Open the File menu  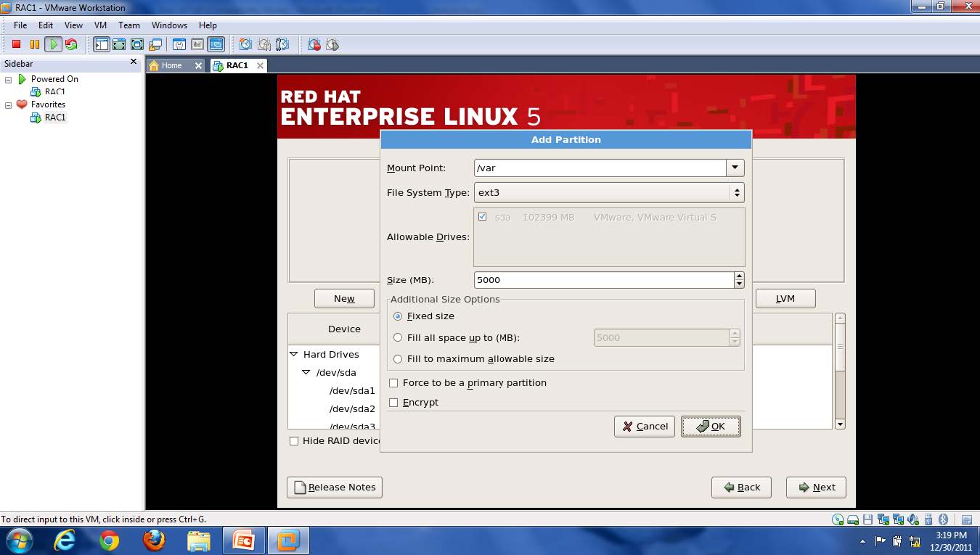click(20, 25)
